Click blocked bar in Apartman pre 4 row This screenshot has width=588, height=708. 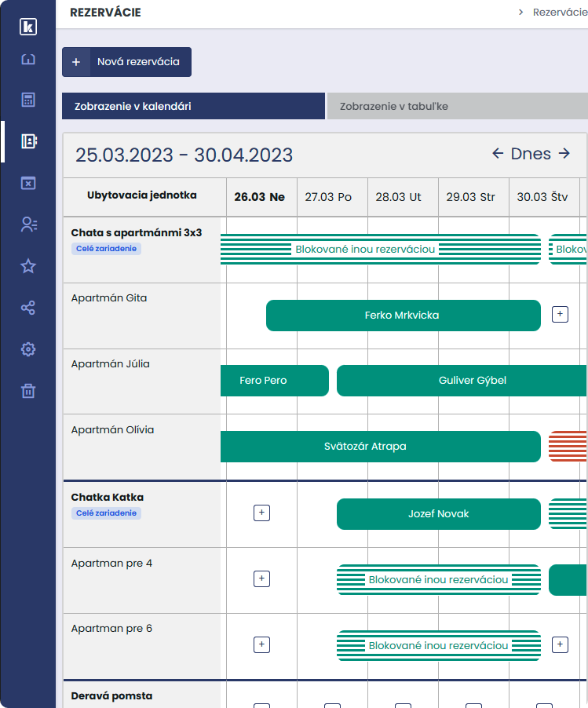[439, 580]
